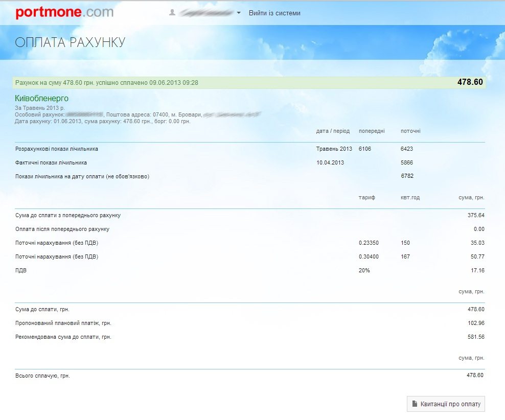Open the user account dropdown arrow
Image resolution: width=505 pixels, height=420 pixels.
click(x=239, y=13)
